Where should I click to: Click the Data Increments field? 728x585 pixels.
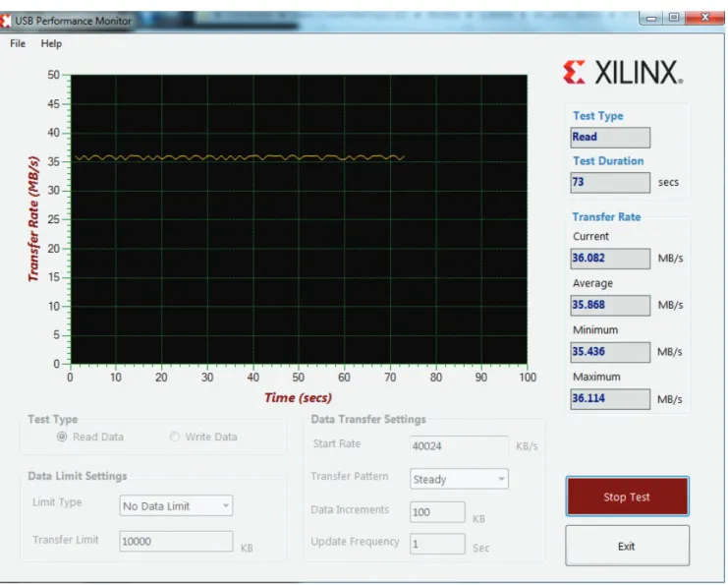[x=437, y=512]
